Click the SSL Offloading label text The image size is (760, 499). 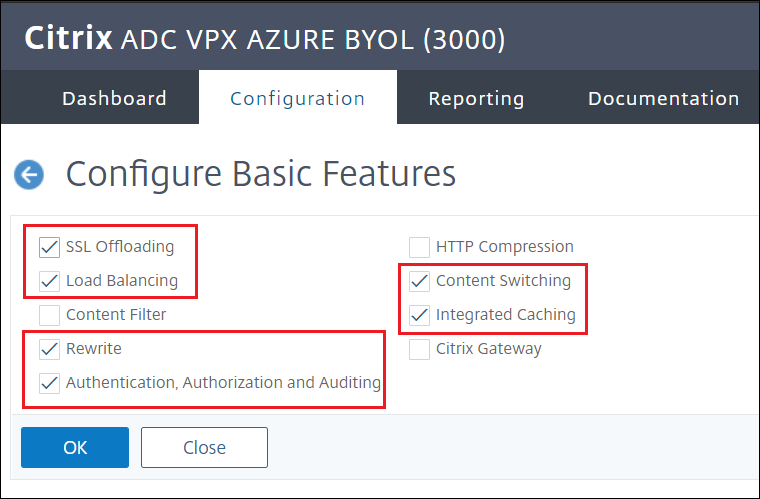point(120,247)
